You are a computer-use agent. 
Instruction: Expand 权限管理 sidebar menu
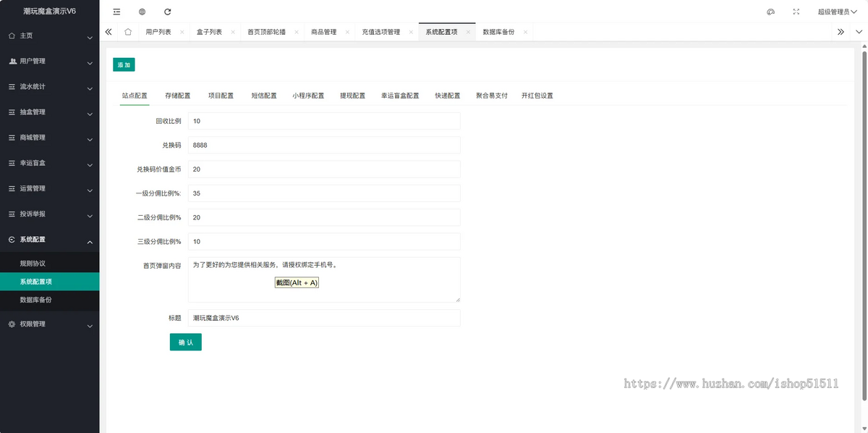click(x=49, y=324)
